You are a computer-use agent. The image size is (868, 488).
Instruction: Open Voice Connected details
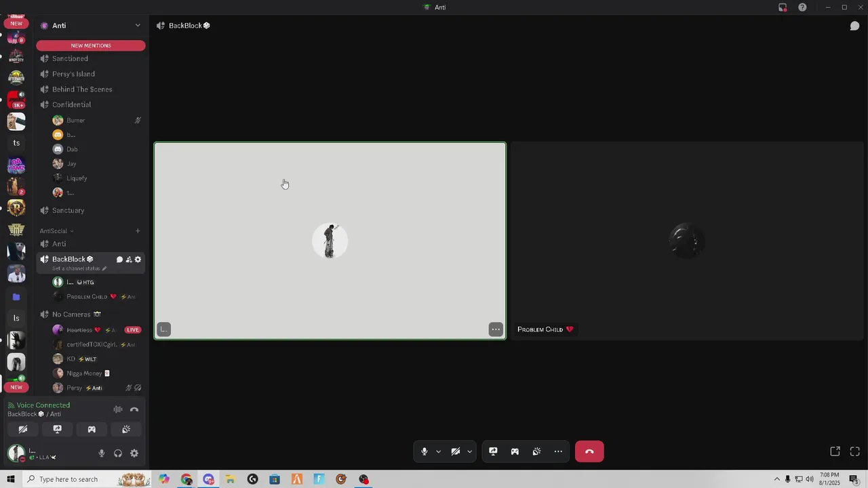(x=43, y=405)
